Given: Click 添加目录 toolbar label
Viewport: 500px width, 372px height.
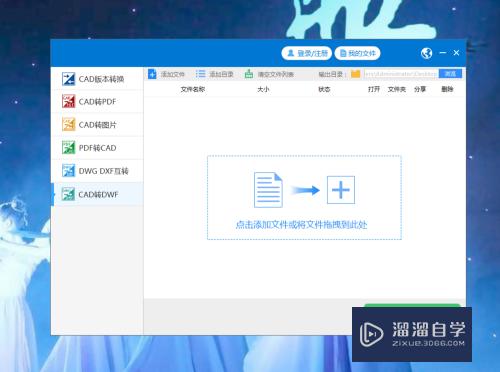Looking at the screenshot, I should pos(221,74).
